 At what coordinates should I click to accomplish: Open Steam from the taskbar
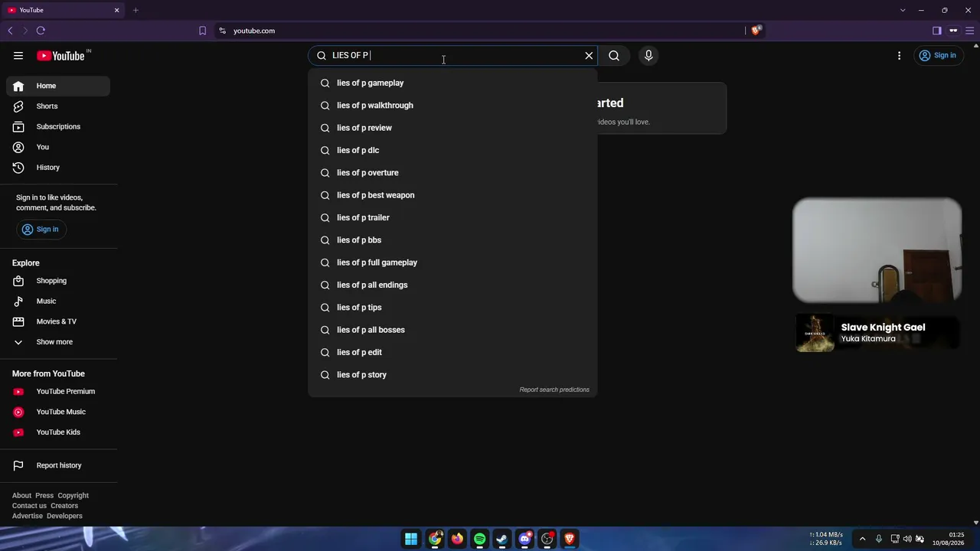501,539
